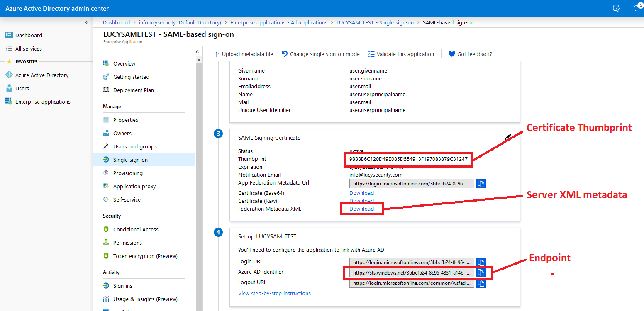644x311 pixels.
Task: Click the Permissions icon under Security
Action: [106, 243]
